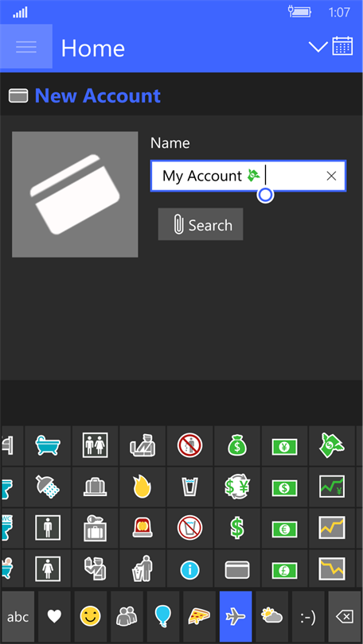Insert the no littering emoji
This screenshot has height=644, width=363.
point(190,445)
